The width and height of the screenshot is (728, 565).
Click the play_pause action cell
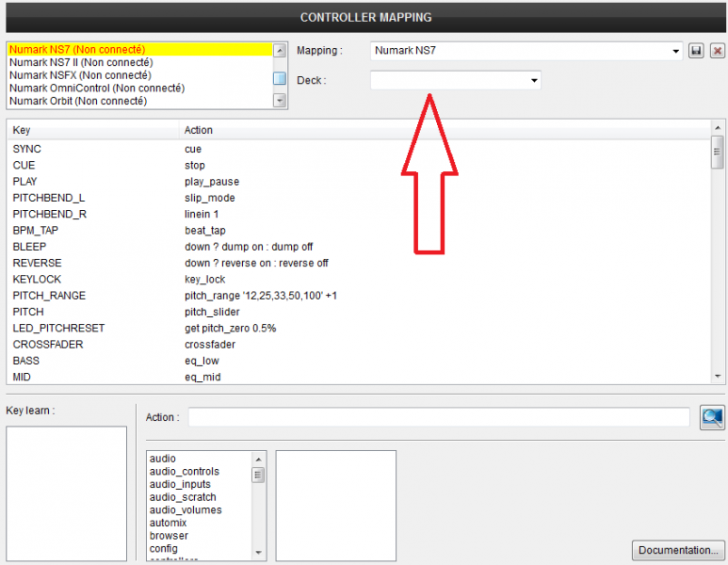pos(212,182)
